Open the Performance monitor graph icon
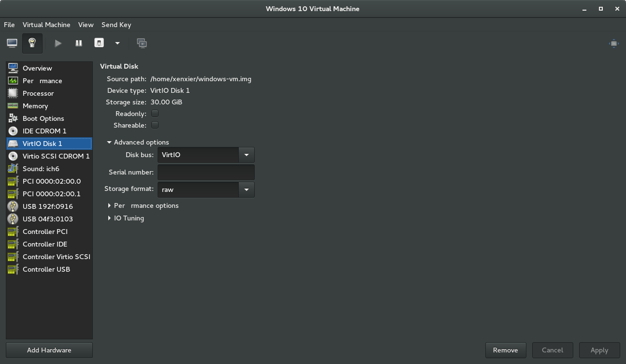This screenshot has width=626, height=364. (x=13, y=81)
